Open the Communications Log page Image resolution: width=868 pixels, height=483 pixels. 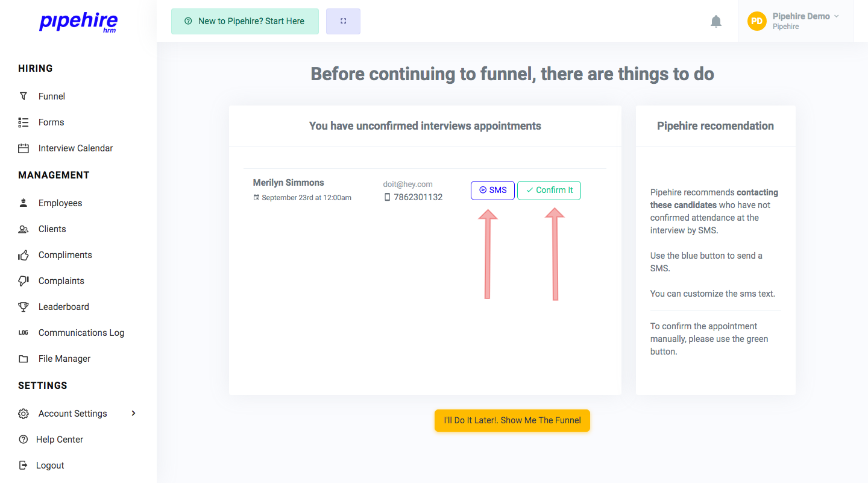point(81,333)
